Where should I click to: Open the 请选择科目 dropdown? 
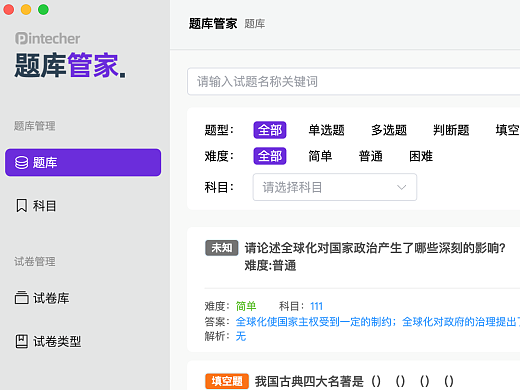[x=335, y=187]
